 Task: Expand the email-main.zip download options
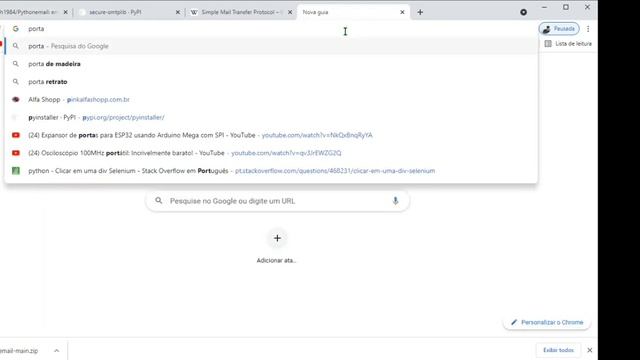point(56,351)
